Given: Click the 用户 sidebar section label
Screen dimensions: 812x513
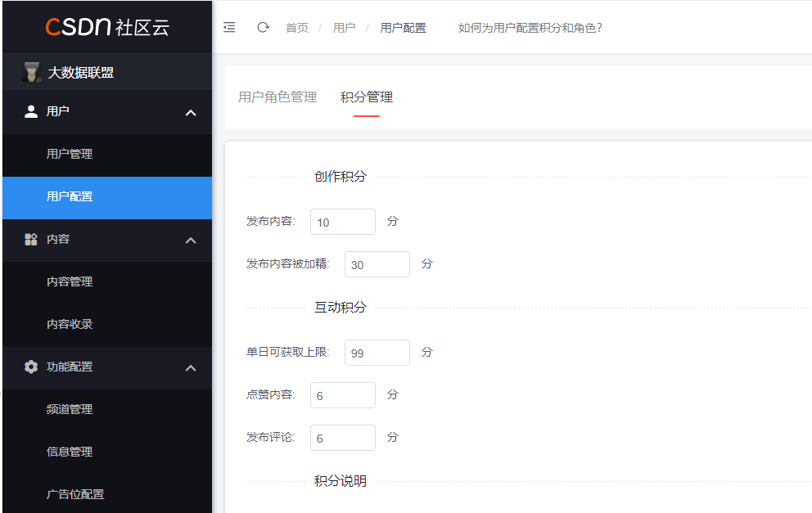Looking at the screenshot, I should point(58,111).
